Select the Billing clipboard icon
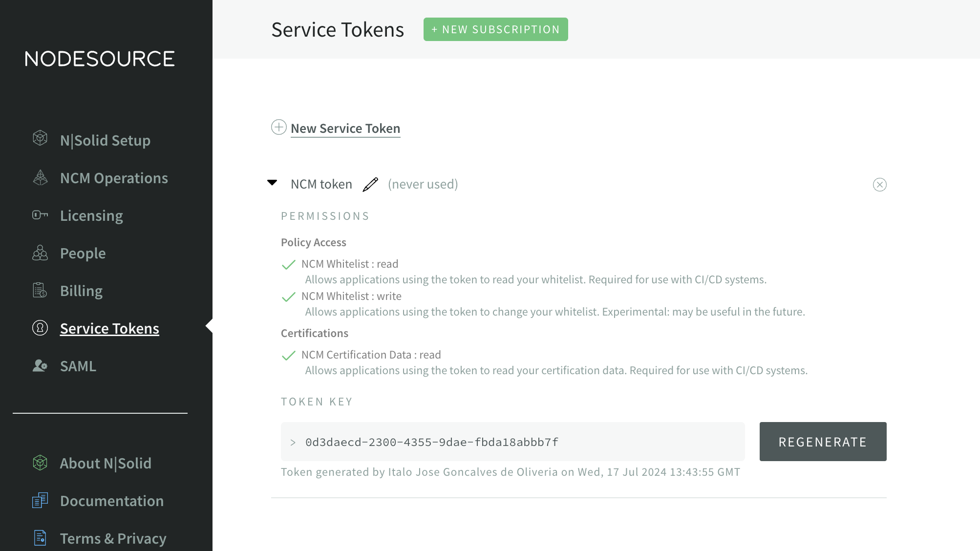 (x=40, y=290)
